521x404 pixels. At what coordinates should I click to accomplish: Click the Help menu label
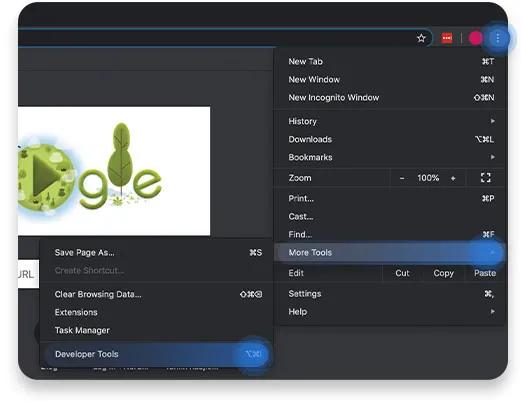click(298, 312)
